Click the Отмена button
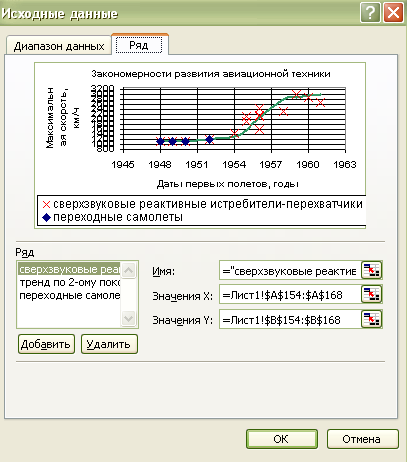This screenshot has width=407, height=462. 362,439
